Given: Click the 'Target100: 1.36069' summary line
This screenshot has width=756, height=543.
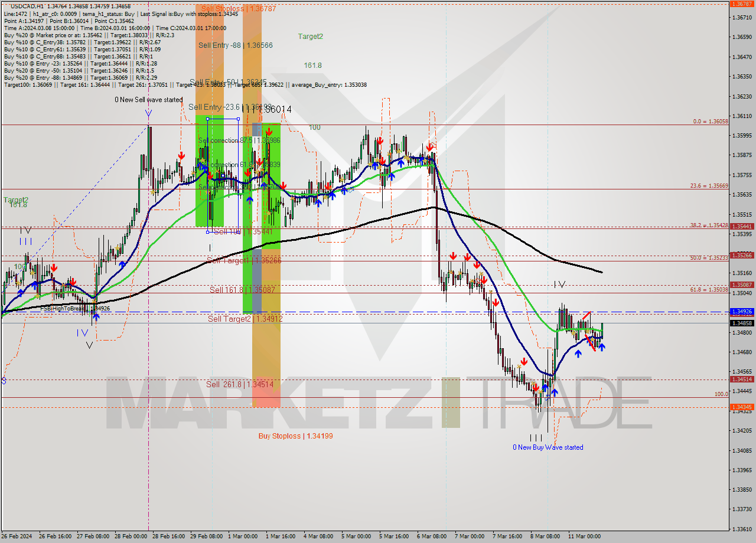Looking at the screenshot, I should pyautogui.click(x=185, y=85).
